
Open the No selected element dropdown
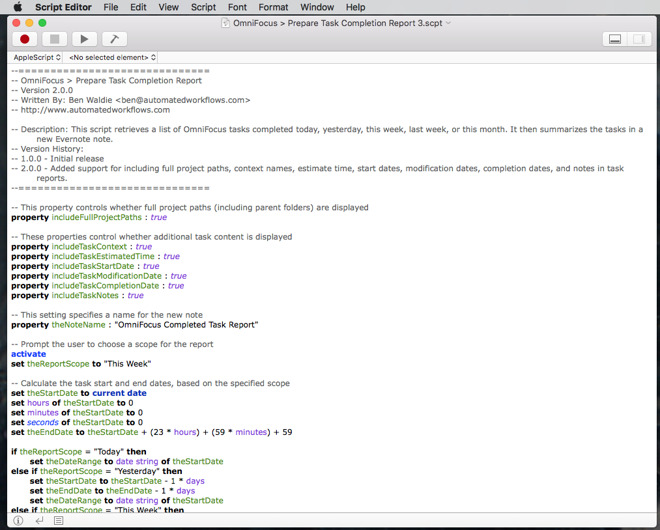[112, 57]
